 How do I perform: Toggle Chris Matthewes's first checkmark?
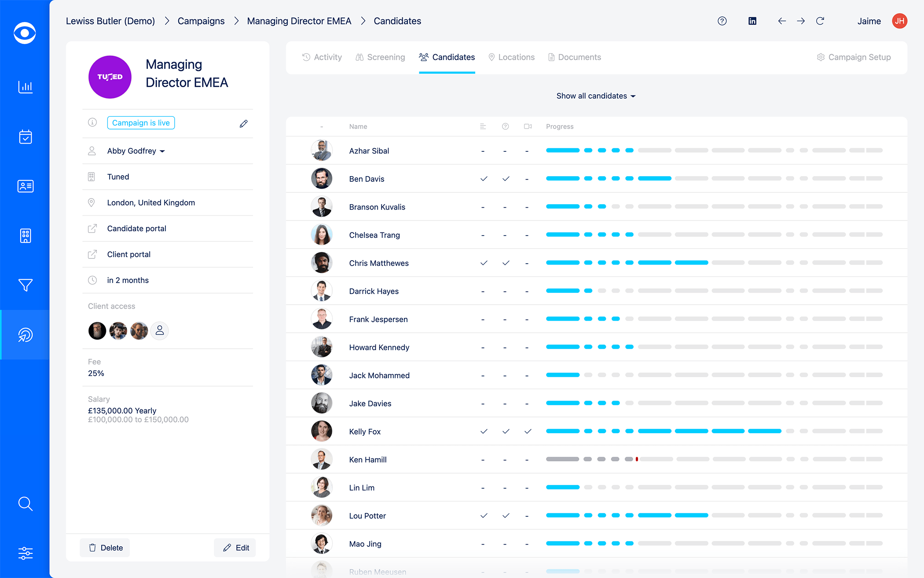tap(484, 263)
